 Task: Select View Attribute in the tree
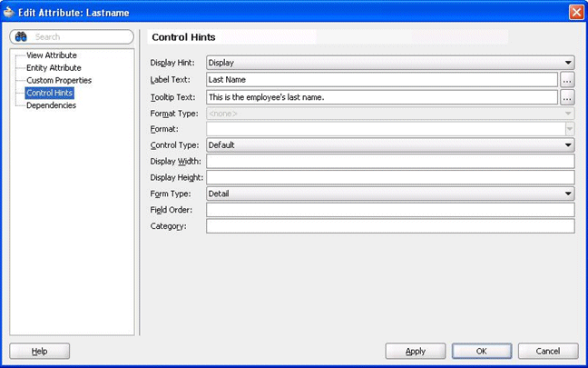[x=52, y=55]
